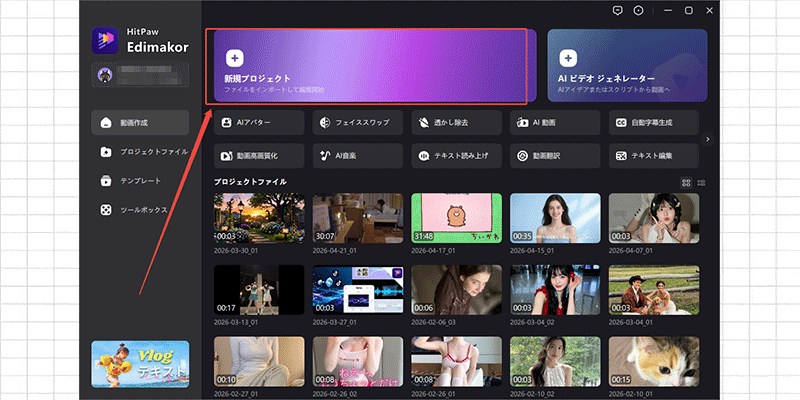800x400 pixels.
Task: Open the フェイススワップ feature button
Action: click(358, 122)
